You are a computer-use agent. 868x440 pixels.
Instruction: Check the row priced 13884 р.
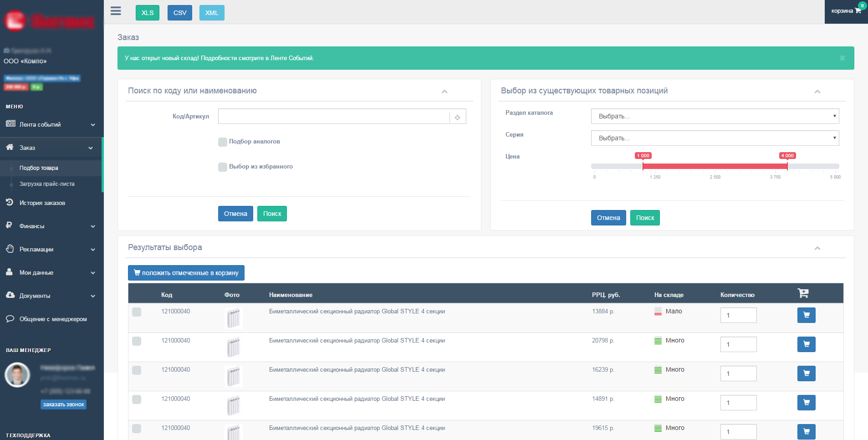[x=137, y=312]
